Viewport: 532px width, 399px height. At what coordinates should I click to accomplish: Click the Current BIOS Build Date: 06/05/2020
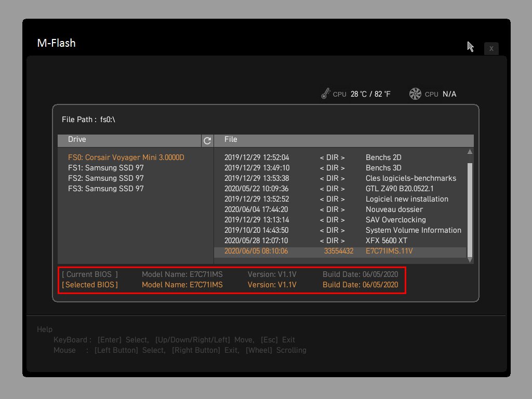coord(361,274)
